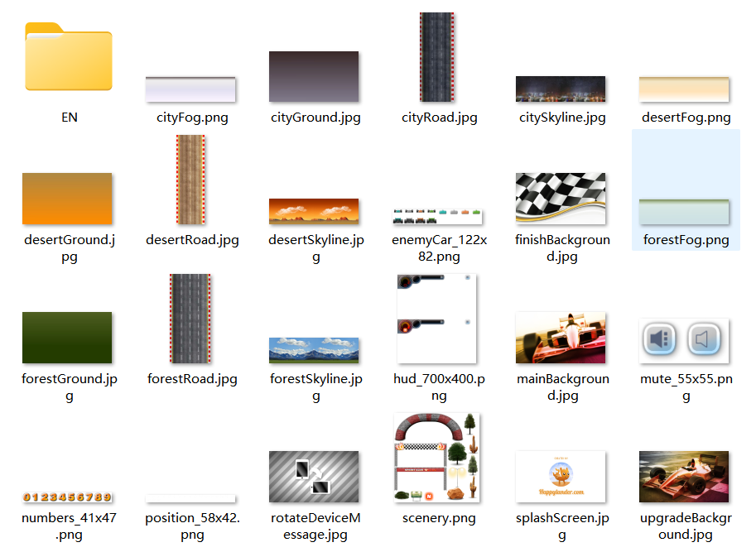Click the "rotateDeviceMessage.jpg" file name
This screenshot has height=552, width=756.
tap(315, 526)
